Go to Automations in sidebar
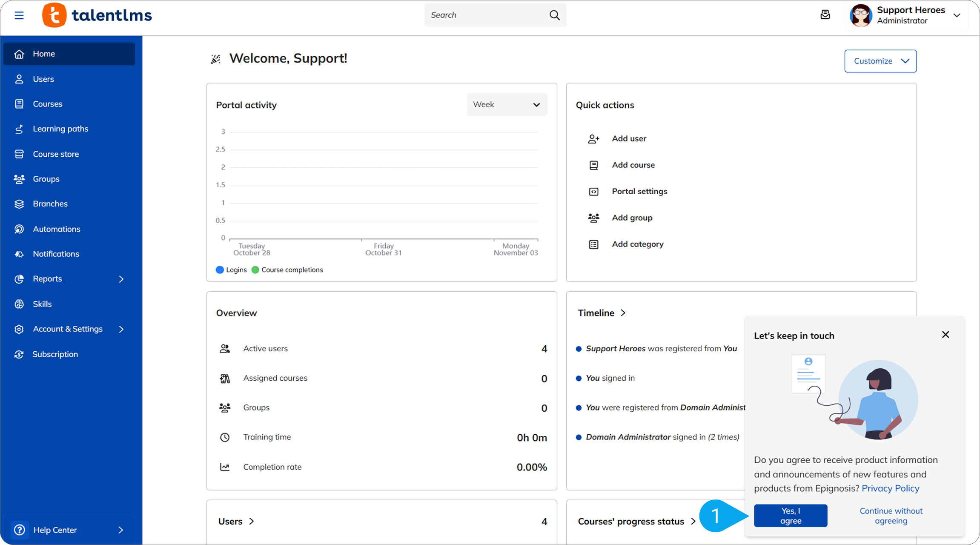Screen dimensions: 980x545 56,229
